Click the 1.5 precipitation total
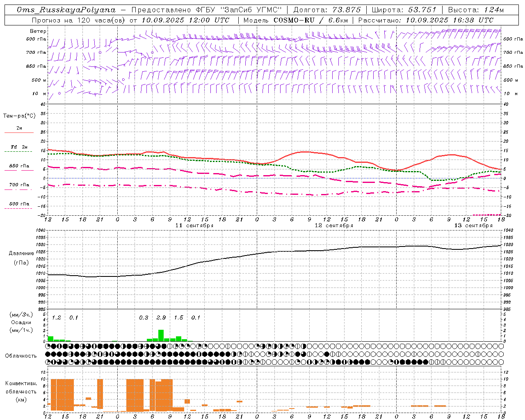525x420 pixels. (x=178, y=318)
